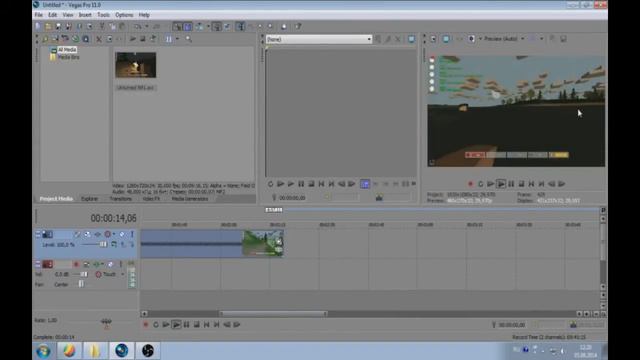Start media preview in Project Media toolbar
The image size is (640, 360).
coord(133,39)
